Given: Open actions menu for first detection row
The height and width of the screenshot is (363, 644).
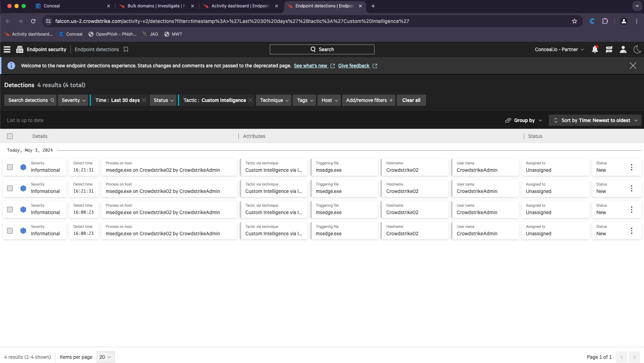Looking at the screenshot, I should 631,167.
